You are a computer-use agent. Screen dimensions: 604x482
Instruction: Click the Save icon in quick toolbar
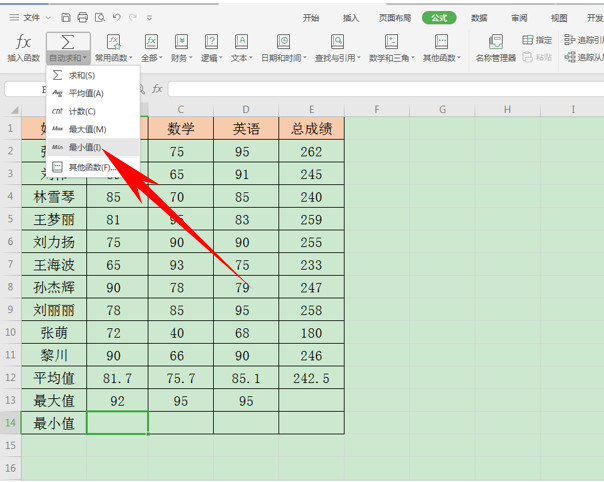(66, 17)
